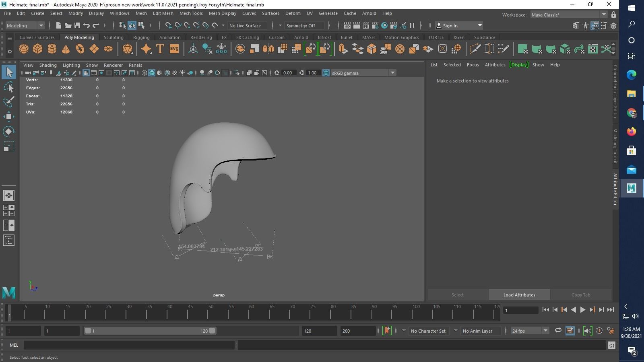The width and height of the screenshot is (644, 362).
Task: Activate the Scale tool in the toolbox
Action: [x=9, y=146]
